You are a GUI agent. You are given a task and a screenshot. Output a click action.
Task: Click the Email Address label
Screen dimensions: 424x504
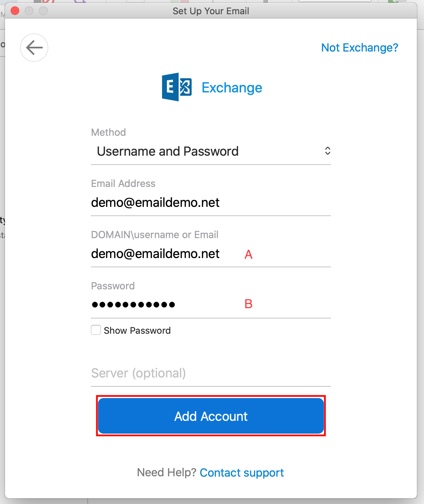(x=123, y=183)
